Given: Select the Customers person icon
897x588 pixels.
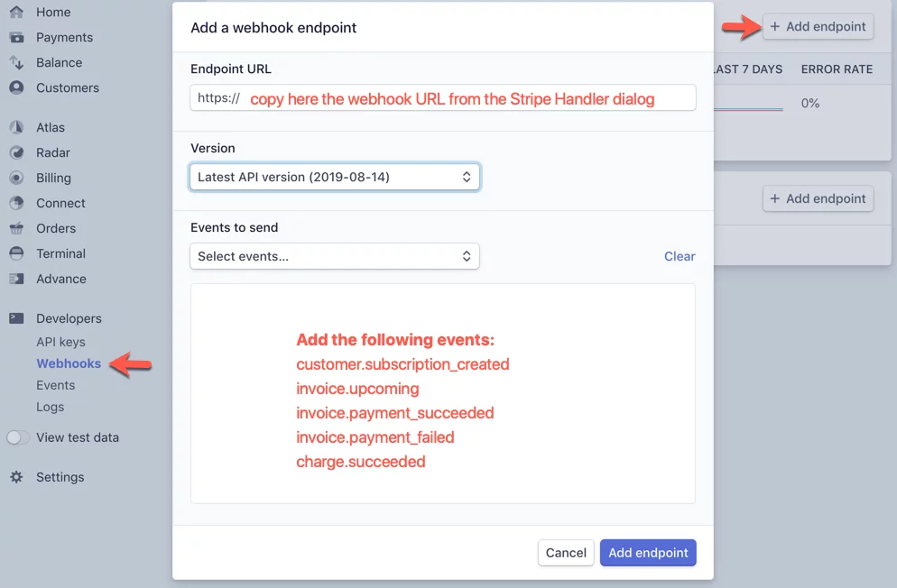Looking at the screenshot, I should [x=16, y=88].
